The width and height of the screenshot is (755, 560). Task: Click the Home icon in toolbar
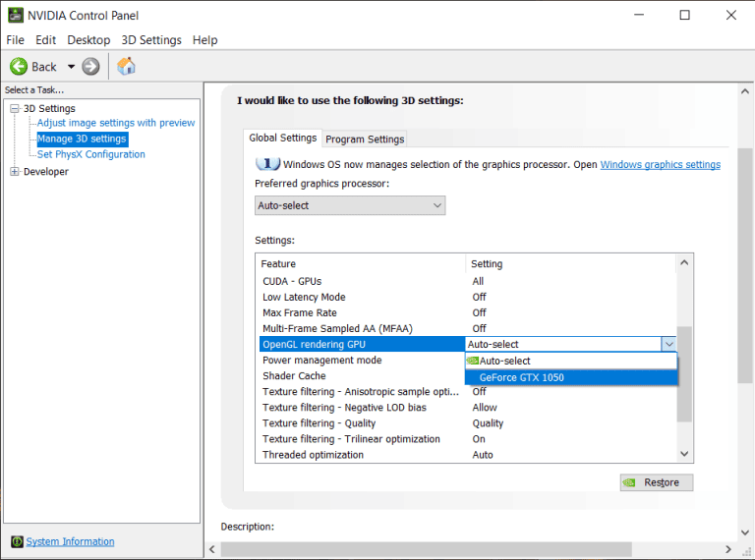tap(126, 67)
